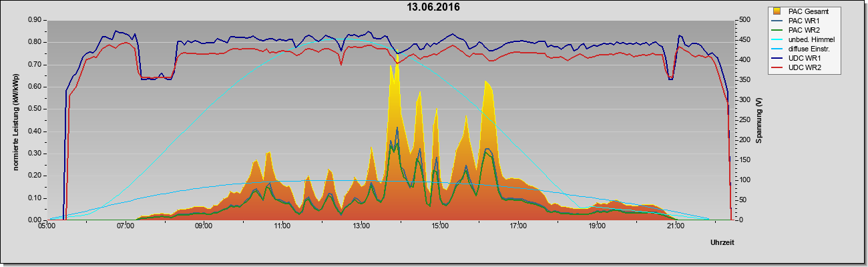Click the UDC WR2 red legend line

[778, 68]
